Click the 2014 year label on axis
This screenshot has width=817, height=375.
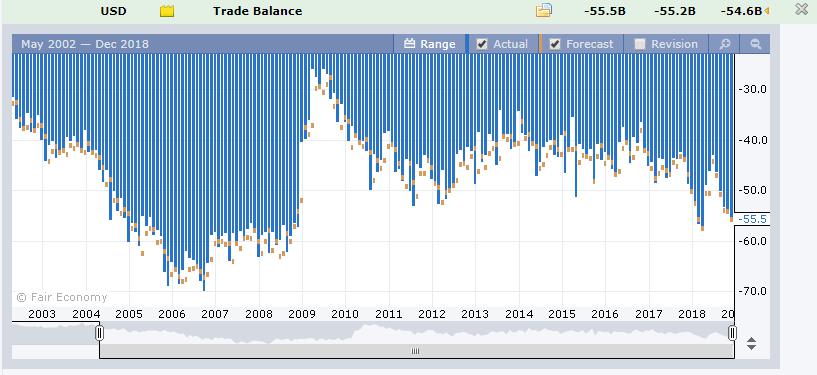pyautogui.click(x=519, y=314)
